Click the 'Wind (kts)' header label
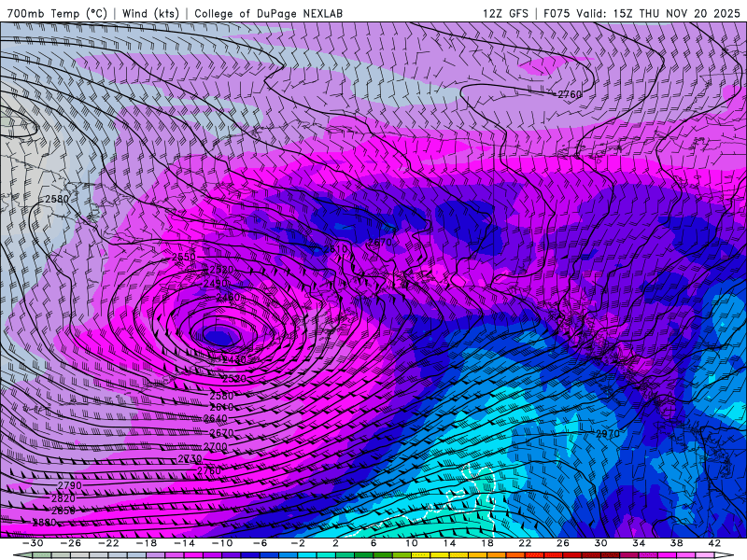Viewport: 747px width, 560px height. pyautogui.click(x=150, y=14)
